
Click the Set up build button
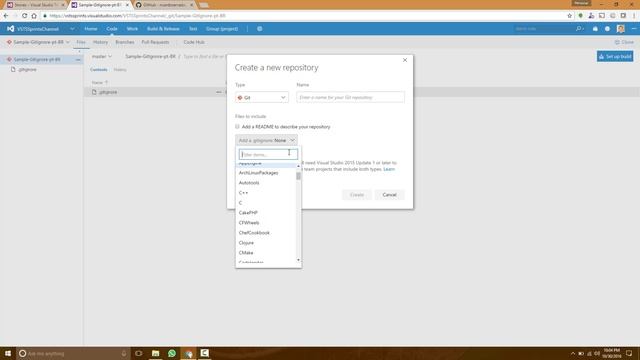click(x=615, y=56)
